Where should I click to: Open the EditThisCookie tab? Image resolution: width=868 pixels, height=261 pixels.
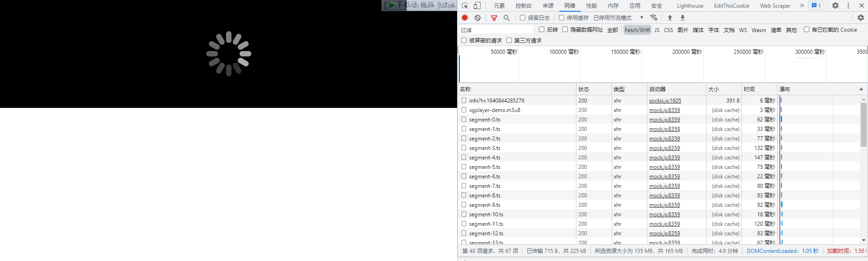(731, 5)
